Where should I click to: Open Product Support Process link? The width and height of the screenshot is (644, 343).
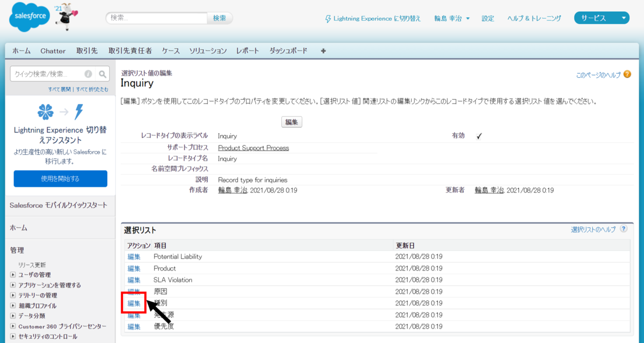(x=253, y=148)
